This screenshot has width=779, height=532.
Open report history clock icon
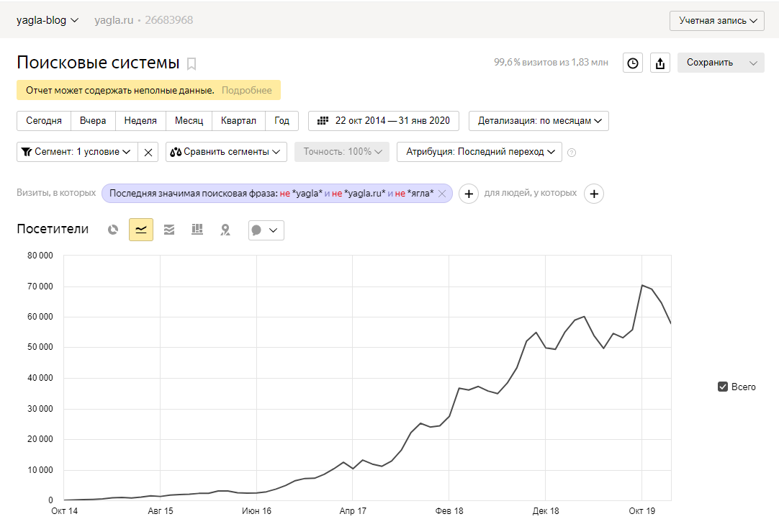[632, 63]
